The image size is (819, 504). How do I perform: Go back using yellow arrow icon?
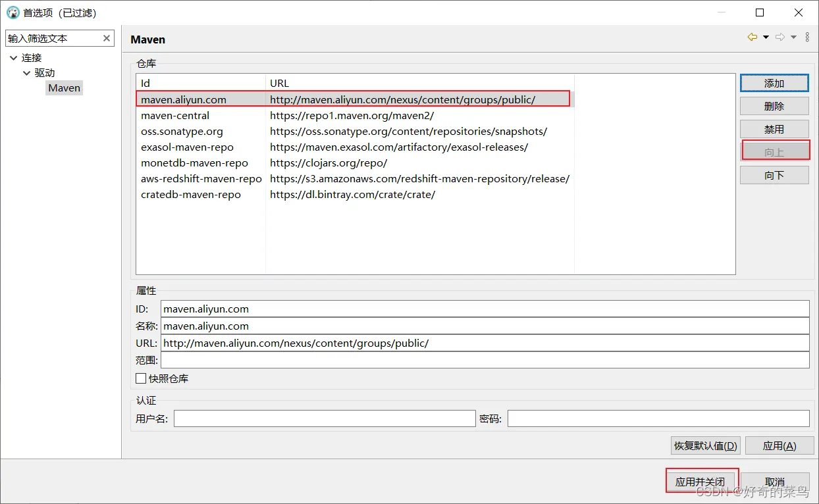pos(752,38)
